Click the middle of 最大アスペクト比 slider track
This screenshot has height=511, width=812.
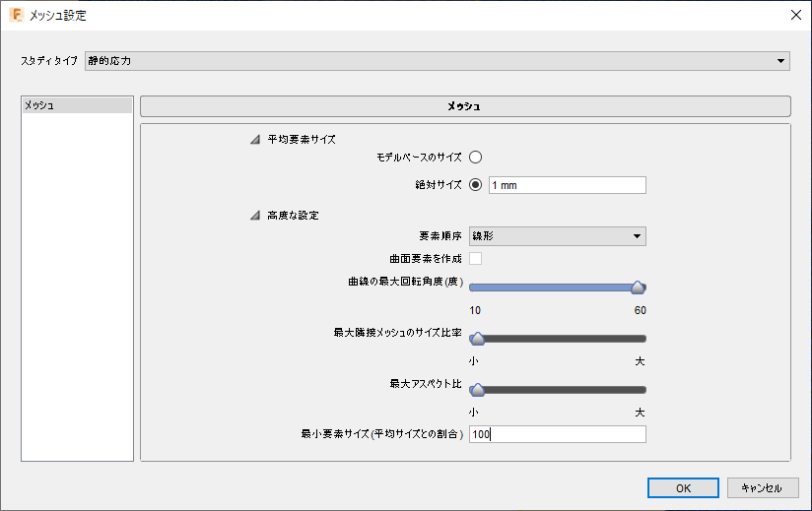(558, 389)
